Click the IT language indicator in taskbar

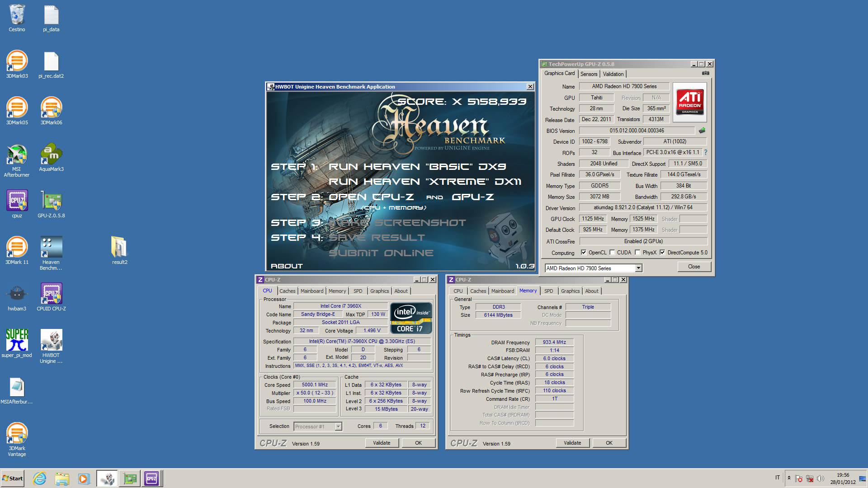pos(778,478)
